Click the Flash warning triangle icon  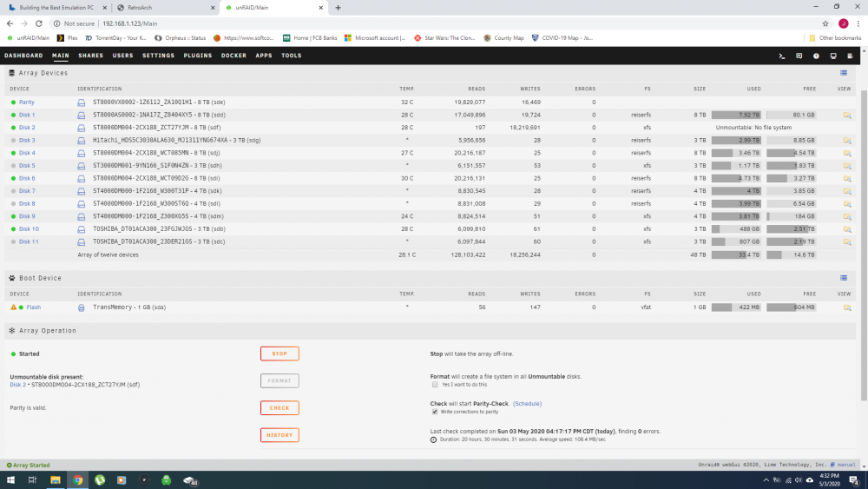(x=13, y=307)
